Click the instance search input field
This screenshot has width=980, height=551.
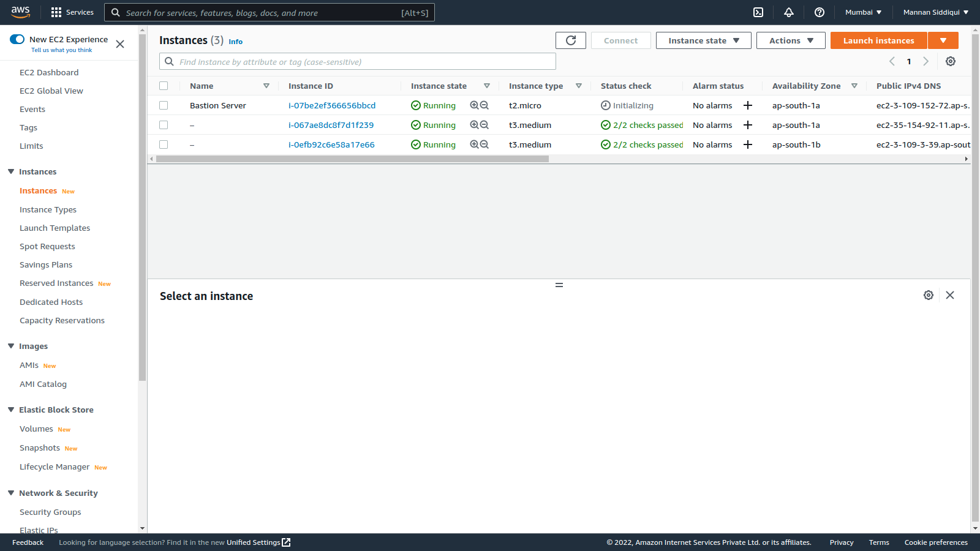tap(357, 61)
